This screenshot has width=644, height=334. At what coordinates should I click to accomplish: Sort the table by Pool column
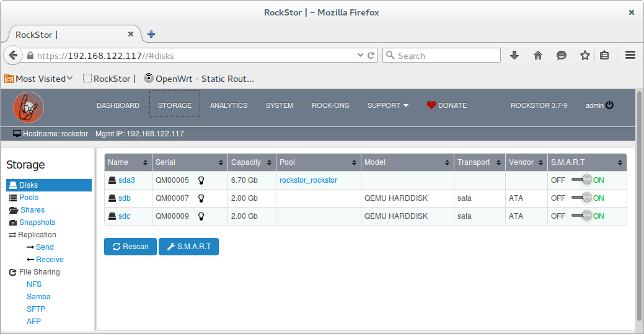(319, 162)
